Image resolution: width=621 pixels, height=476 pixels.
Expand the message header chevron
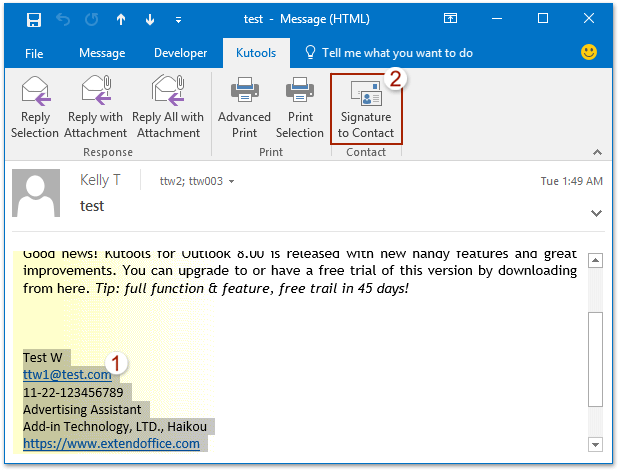coord(596,213)
